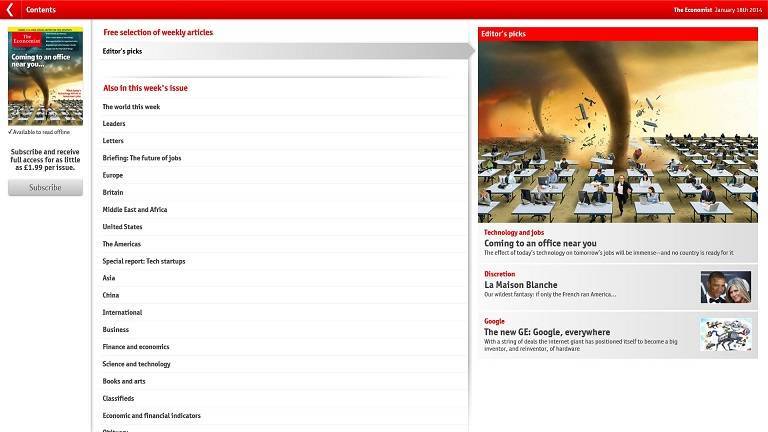Click the Editor's picks panel header

pyautogui.click(x=618, y=34)
